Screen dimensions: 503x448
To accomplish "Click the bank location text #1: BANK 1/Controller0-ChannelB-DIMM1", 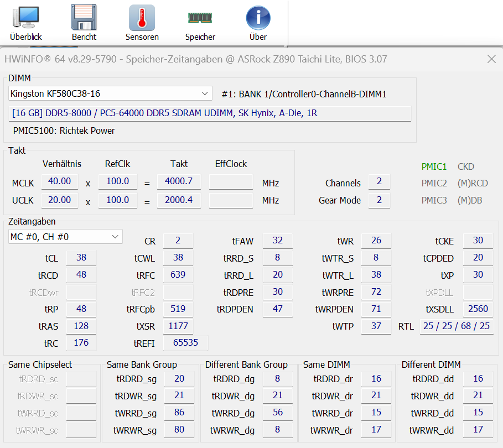I will point(304,94).
